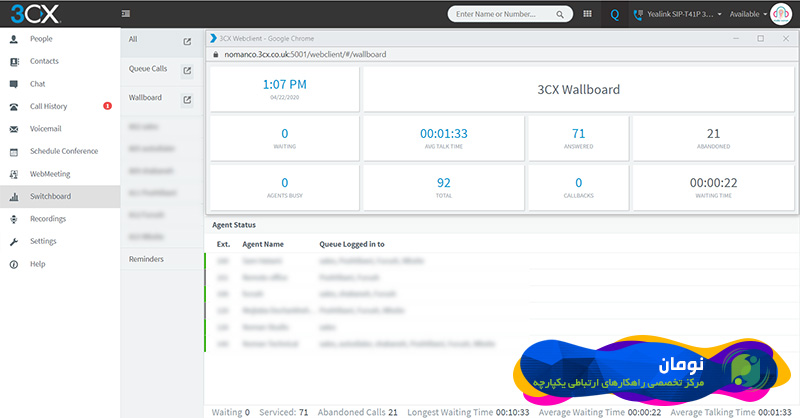Open the Yealink SIP-T41P phone dropdown
800x418 pixels.
(x=684, y=14)
